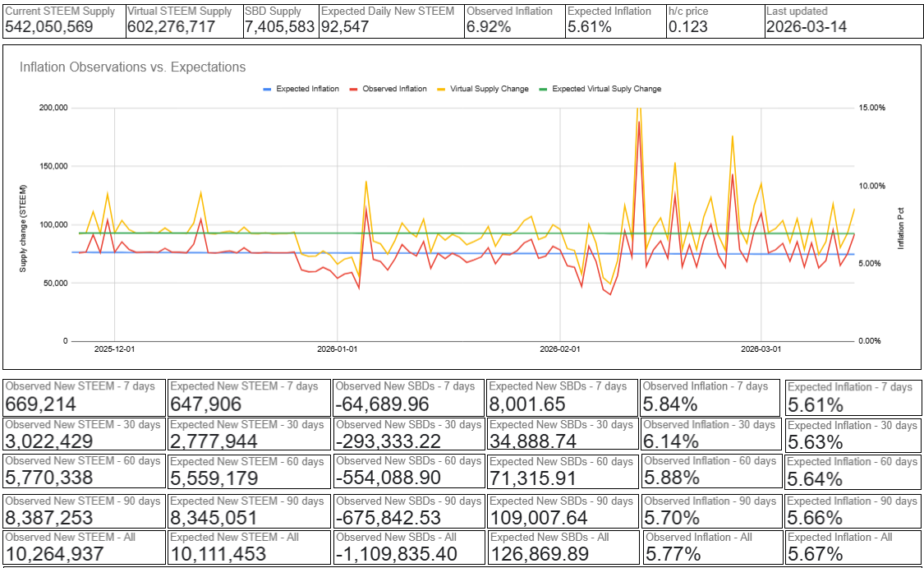Click the Observed Inflation value 6.92%
Screen dimensions: 924x568
click(x=490, y=27)
